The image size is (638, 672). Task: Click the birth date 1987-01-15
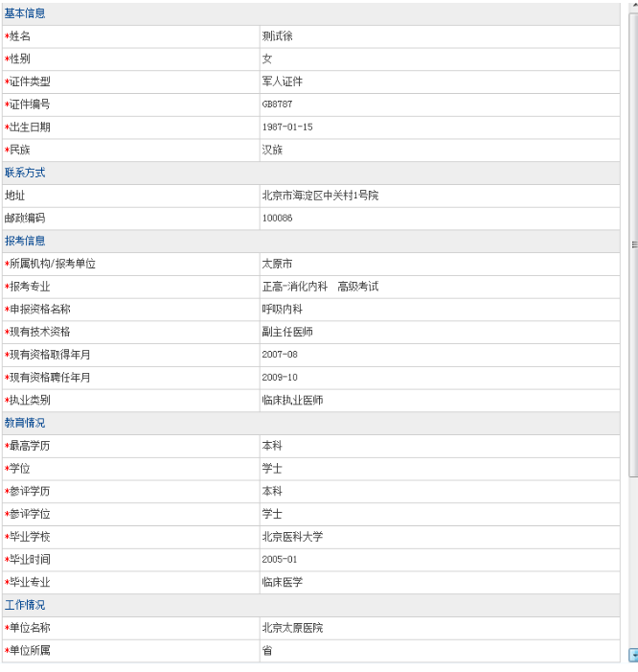pos(287,127)
